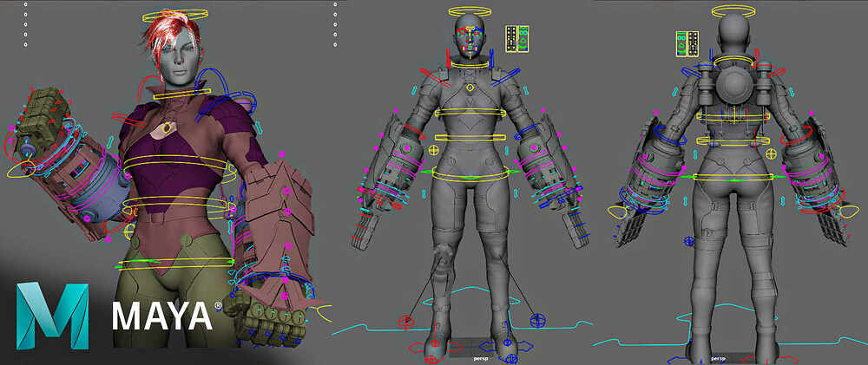868x365 pixels.
Task: Pick the yellow ring control on shaded character's chest
Action: pos(166,129)
